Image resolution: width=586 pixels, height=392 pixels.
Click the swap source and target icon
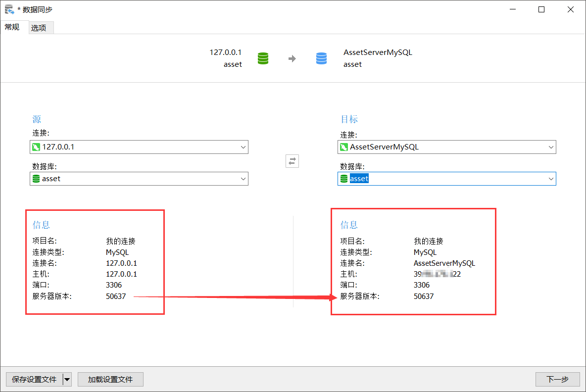(292, 161)
